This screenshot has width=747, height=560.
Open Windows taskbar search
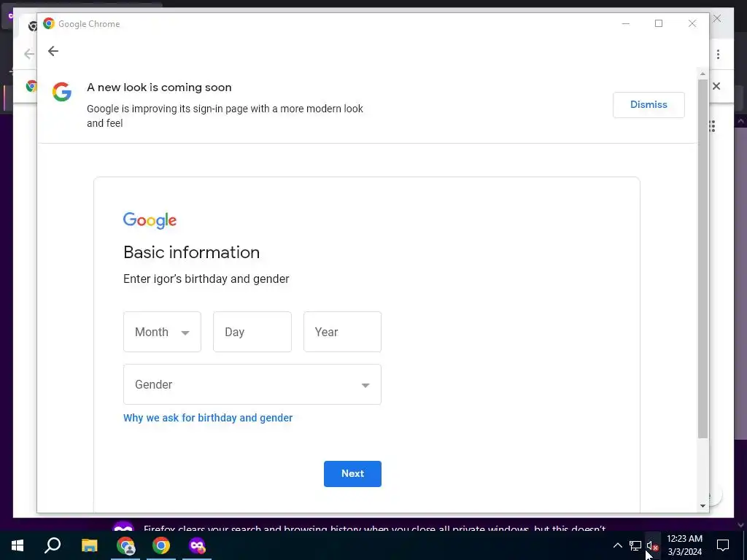pos(53,545)
